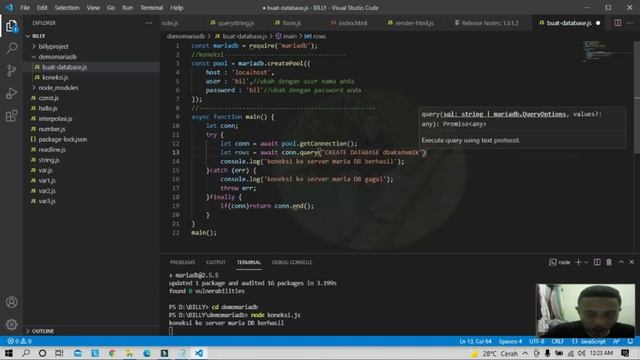This screenshot has width=640, height=360.
Task: Switch to the Debug Console tab
Action: point(292,262)
